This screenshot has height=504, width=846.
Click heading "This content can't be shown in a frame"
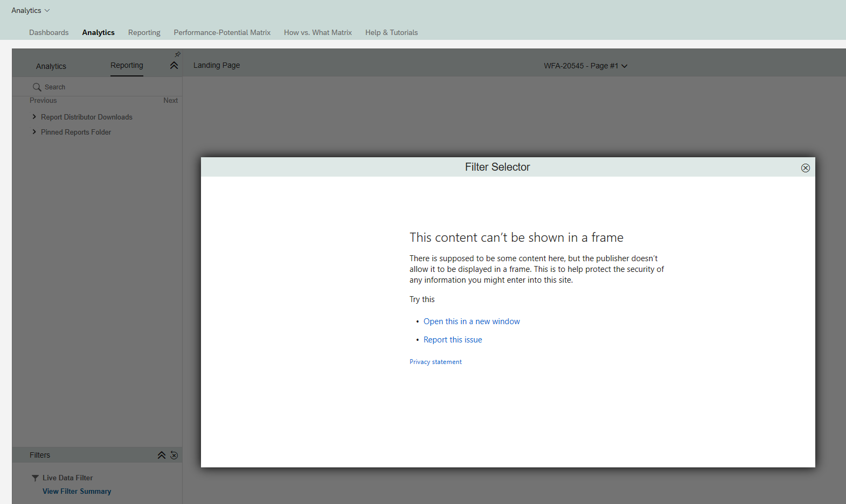[516, 237]
